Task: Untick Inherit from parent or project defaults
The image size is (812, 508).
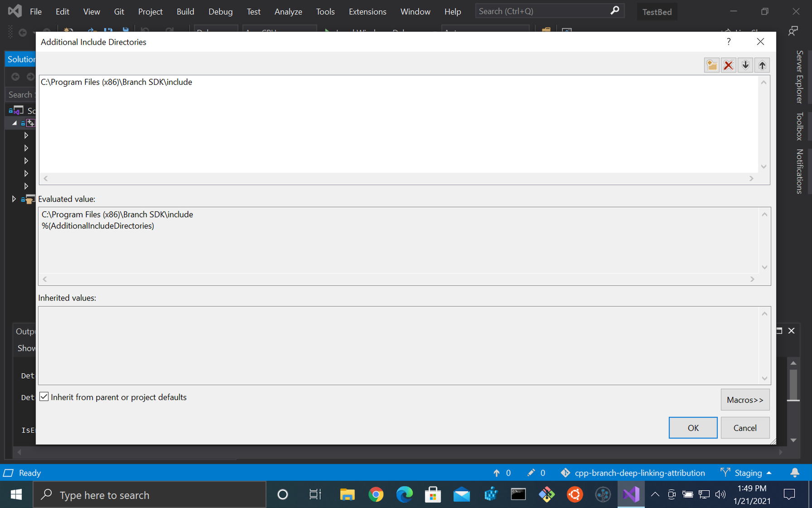Action: pos(44,397)
